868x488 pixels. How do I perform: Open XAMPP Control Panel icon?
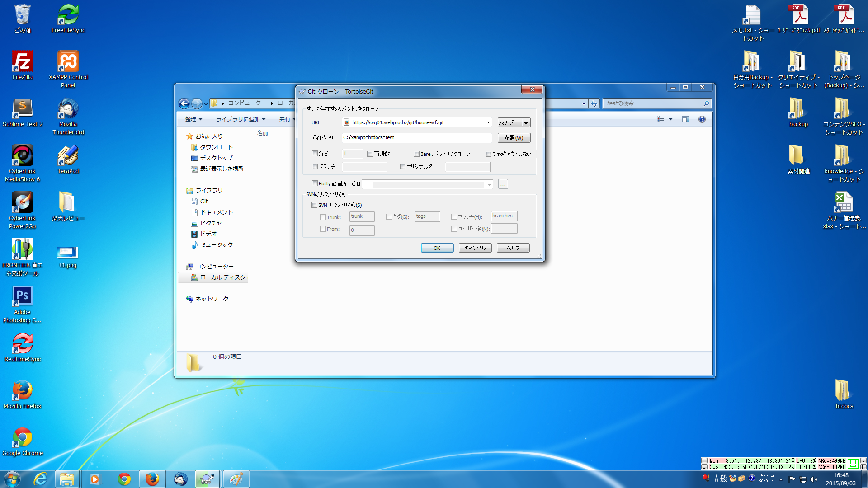[68, 62]
